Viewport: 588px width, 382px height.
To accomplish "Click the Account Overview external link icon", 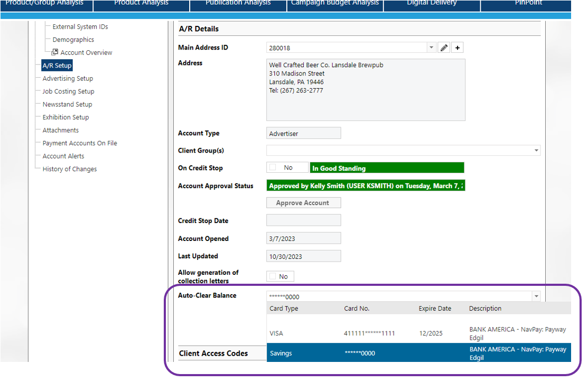I will click(x=54, y=52).
